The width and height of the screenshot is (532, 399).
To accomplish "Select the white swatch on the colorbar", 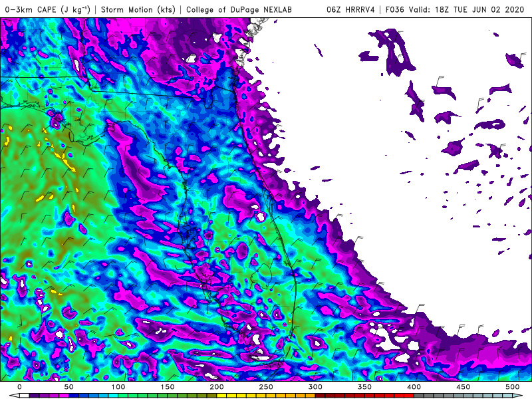I will (25, 396).
